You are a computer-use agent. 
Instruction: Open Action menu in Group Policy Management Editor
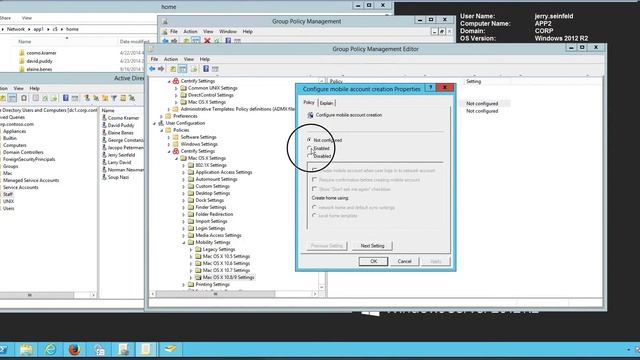(x=171, y=59)
